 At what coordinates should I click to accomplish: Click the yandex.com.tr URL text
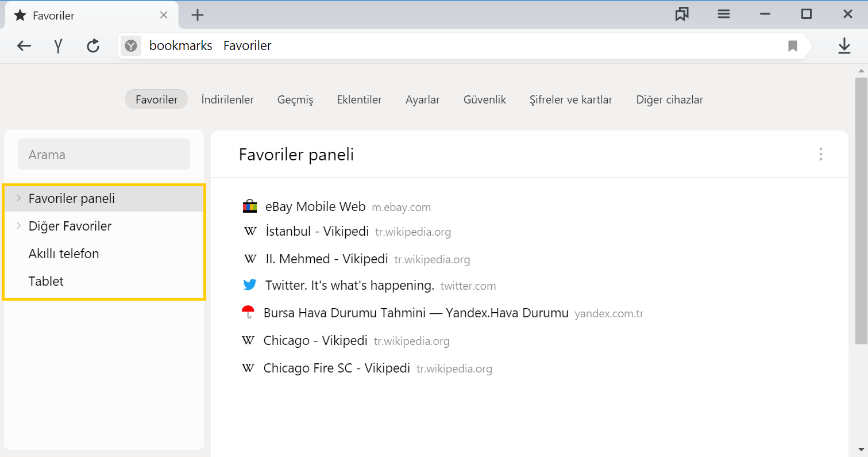[609, 314]
